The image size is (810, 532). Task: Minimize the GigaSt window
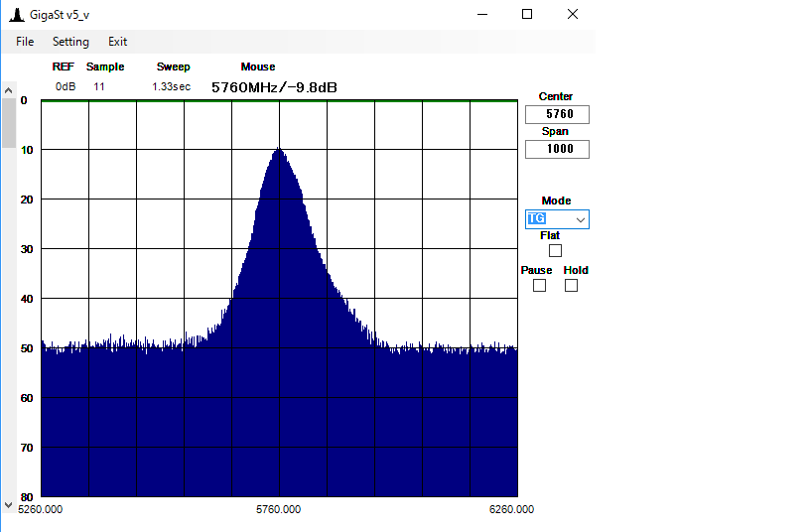pyautogui.click(x=482, y=14)
